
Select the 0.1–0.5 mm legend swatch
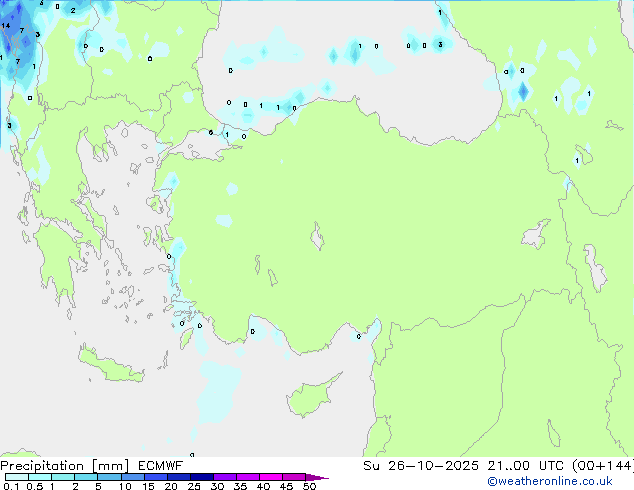(17, 477)
